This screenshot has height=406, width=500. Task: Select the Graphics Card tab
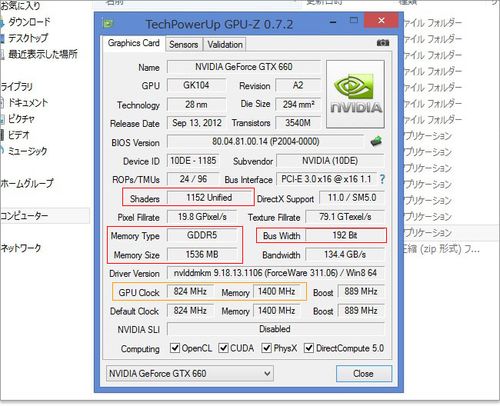[134, 43]
